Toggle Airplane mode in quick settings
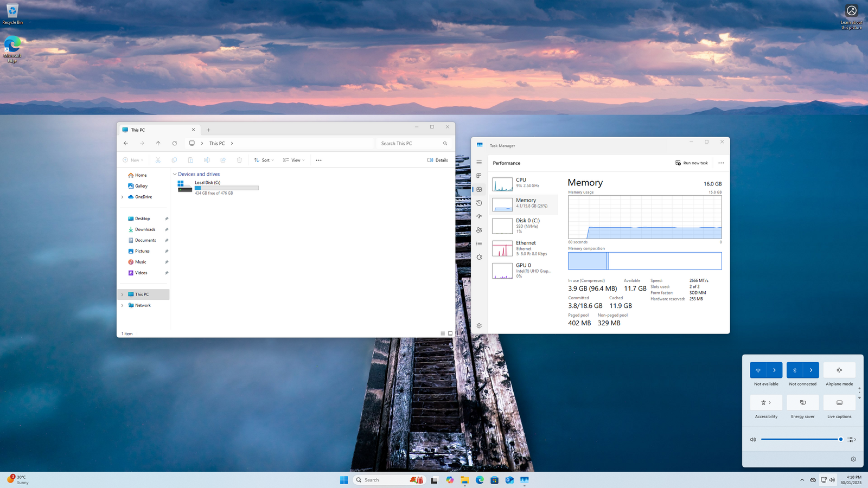Viewport: 868px width, 488px height. click(x=839, y=370)
